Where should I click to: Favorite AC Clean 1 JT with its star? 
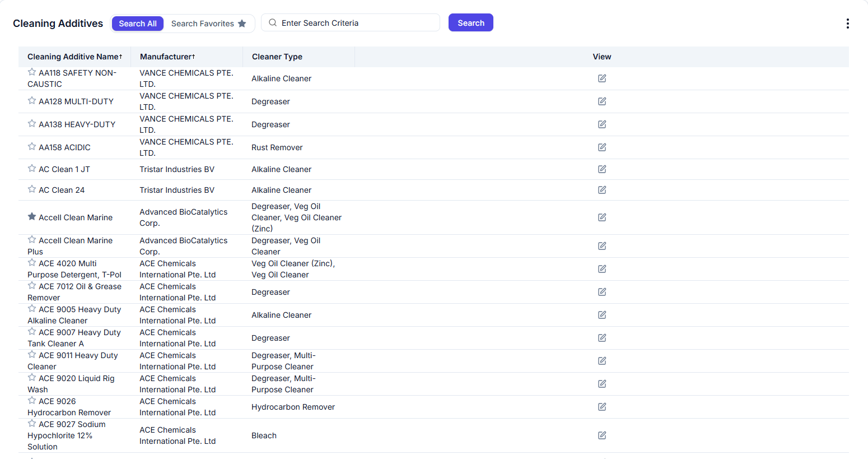pos(32,169)
